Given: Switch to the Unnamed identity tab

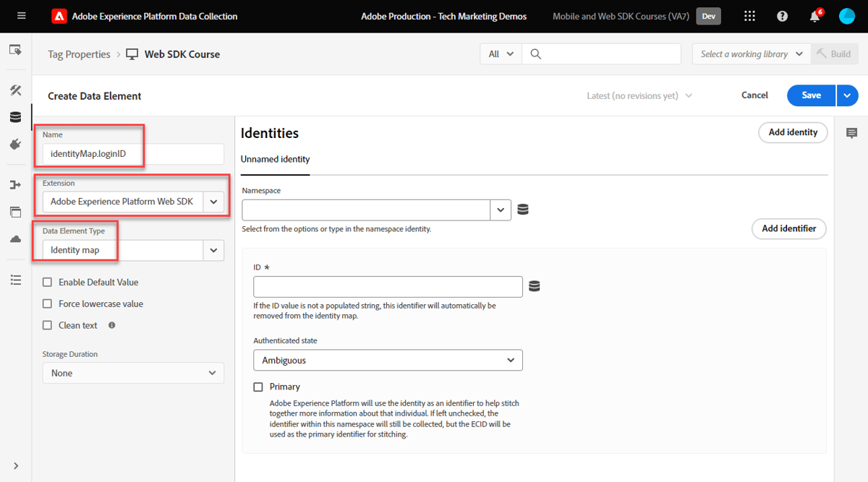Looking at the screenshot, I should point(275,160).
